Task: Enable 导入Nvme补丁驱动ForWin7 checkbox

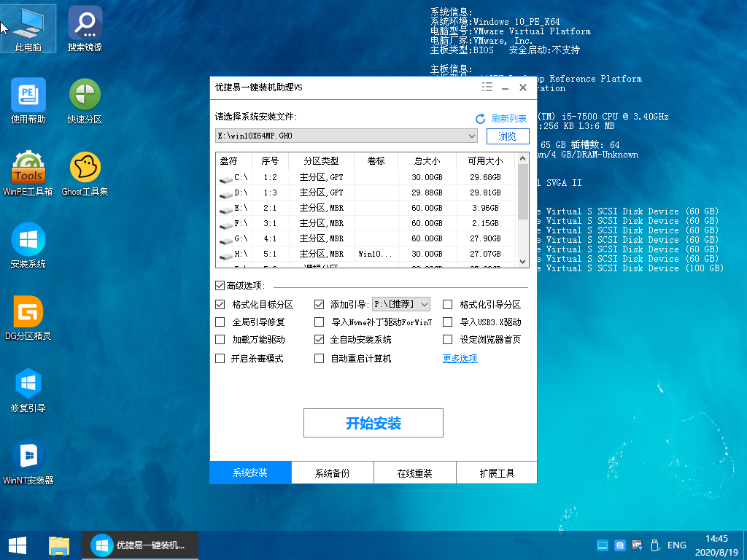Action: point(320,322)
